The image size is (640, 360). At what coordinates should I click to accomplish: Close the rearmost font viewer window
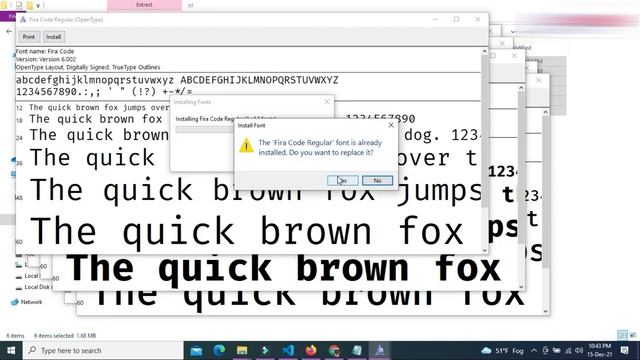click(x=539, y=80)
